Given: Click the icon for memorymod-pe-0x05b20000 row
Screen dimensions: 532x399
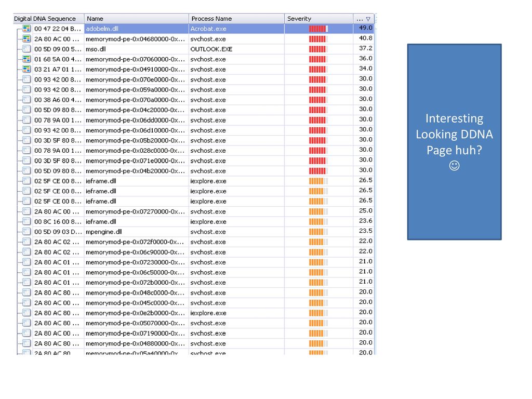Looking at the screenshot, I should (x=26, y=140).
